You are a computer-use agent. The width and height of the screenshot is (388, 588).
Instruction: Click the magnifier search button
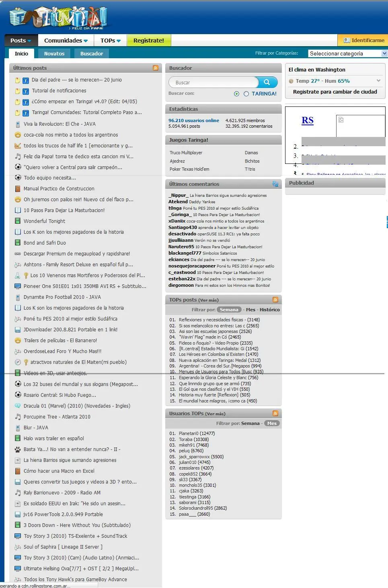pos(267,82)
